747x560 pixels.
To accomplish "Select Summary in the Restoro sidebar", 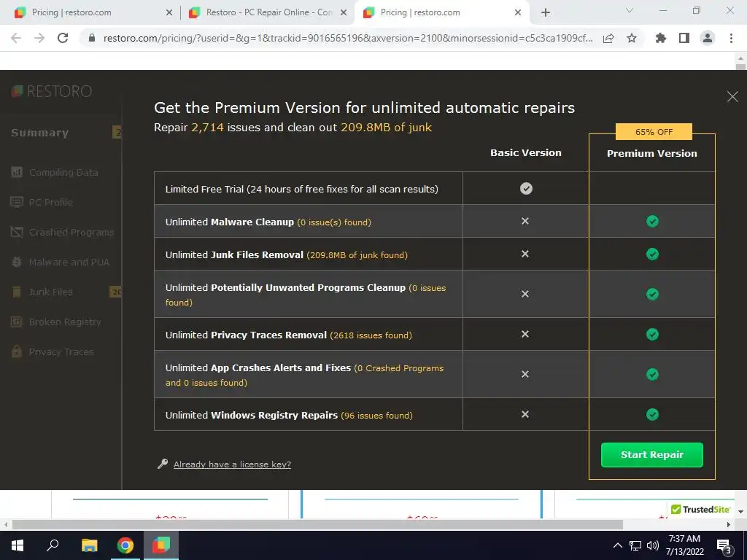I will pos(40,133).
